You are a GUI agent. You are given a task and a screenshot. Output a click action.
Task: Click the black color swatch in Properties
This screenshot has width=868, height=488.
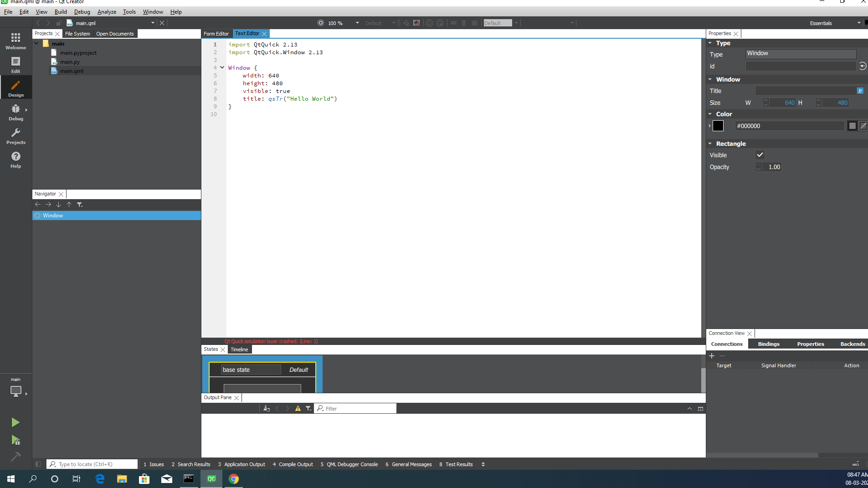tap(718, 126)
